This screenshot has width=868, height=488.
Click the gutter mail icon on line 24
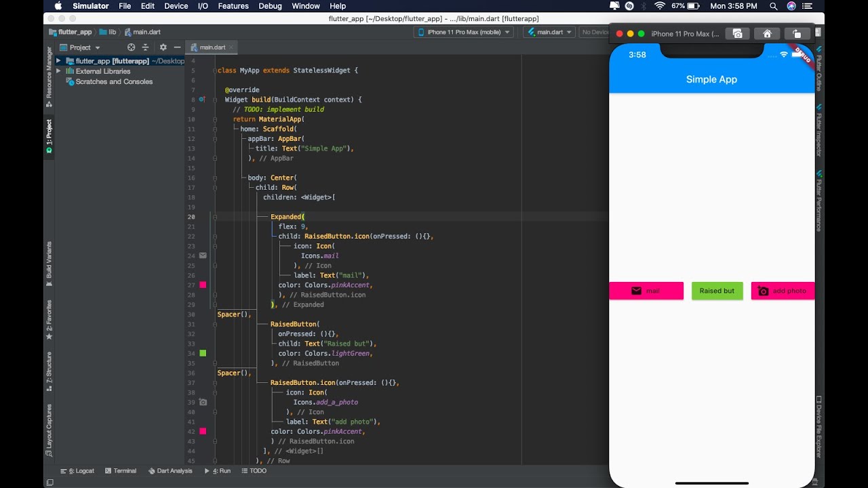pos(203,256)
